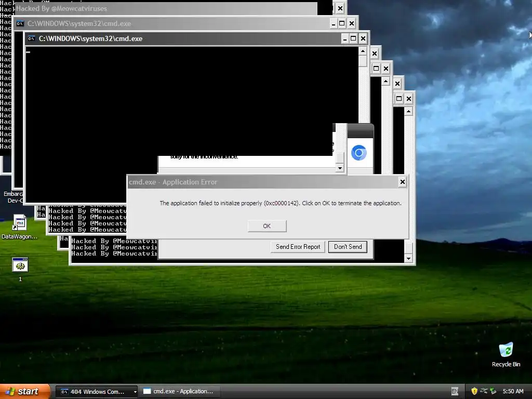Viewport: 532px width, 399px height.
Task: Click the Safely Remove Hardware tray icon
Action: point(493,391)
